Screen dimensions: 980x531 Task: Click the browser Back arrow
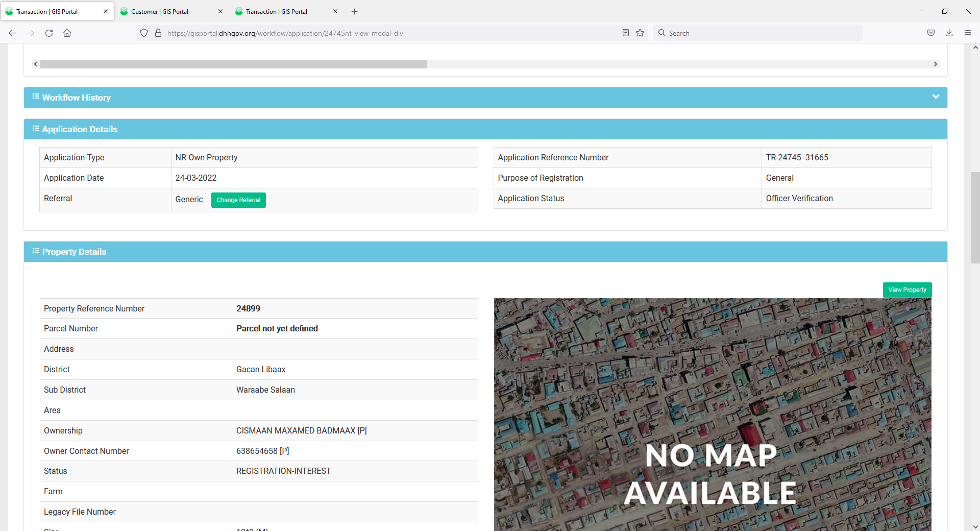pyautogui.click(x=12, y=33)
